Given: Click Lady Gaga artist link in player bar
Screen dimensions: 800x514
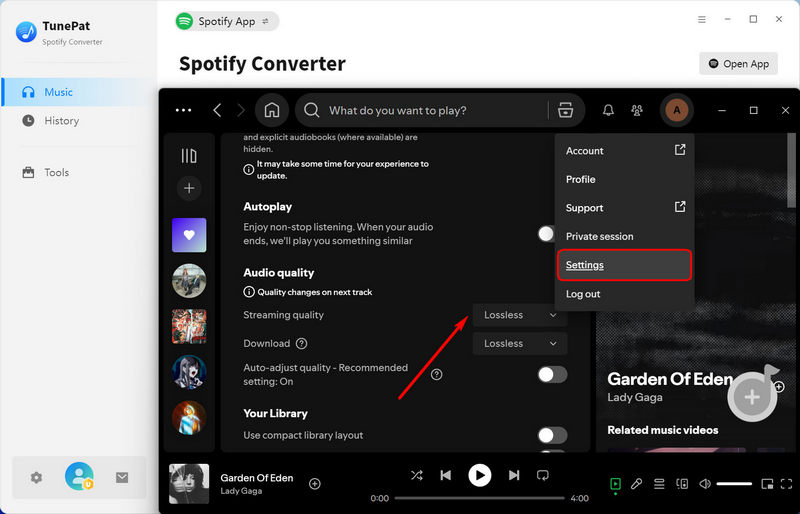Looking at the screenshot, I should click(x=241, y=491).
